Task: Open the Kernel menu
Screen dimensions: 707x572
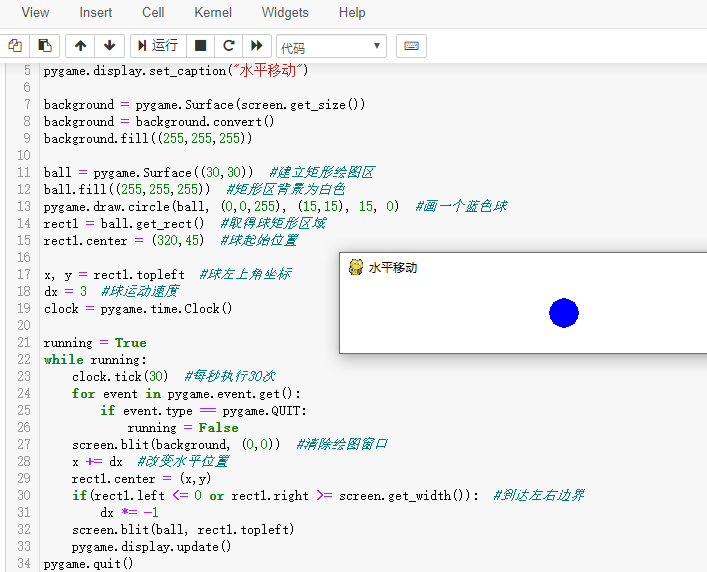Action: (x=213, y=13)
